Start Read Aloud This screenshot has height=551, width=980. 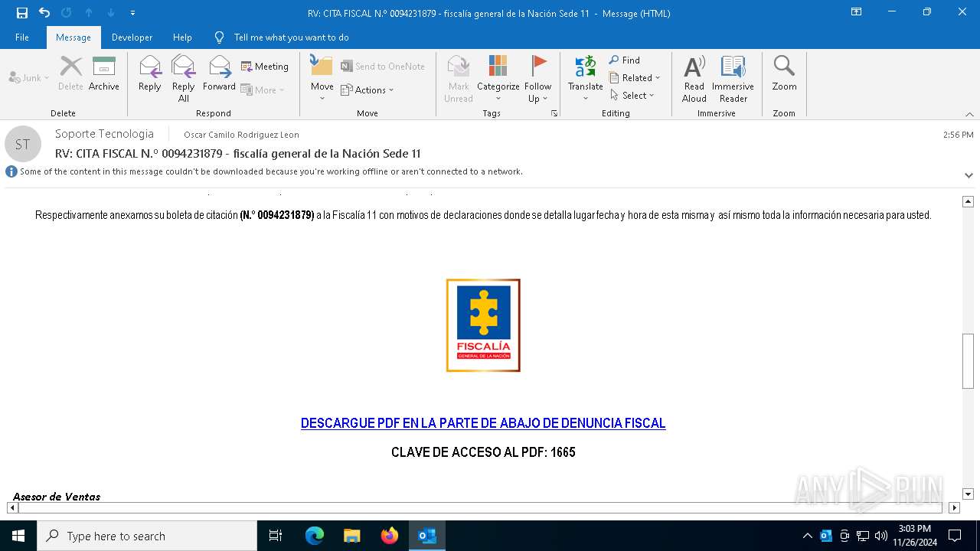tap(694, 79)
